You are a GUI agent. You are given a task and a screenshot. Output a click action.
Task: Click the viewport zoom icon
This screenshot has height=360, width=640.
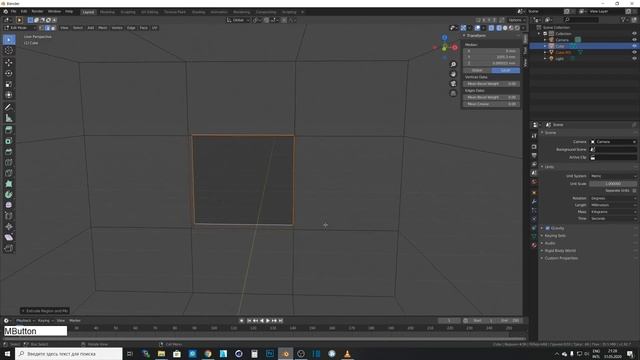pos(453,64)
